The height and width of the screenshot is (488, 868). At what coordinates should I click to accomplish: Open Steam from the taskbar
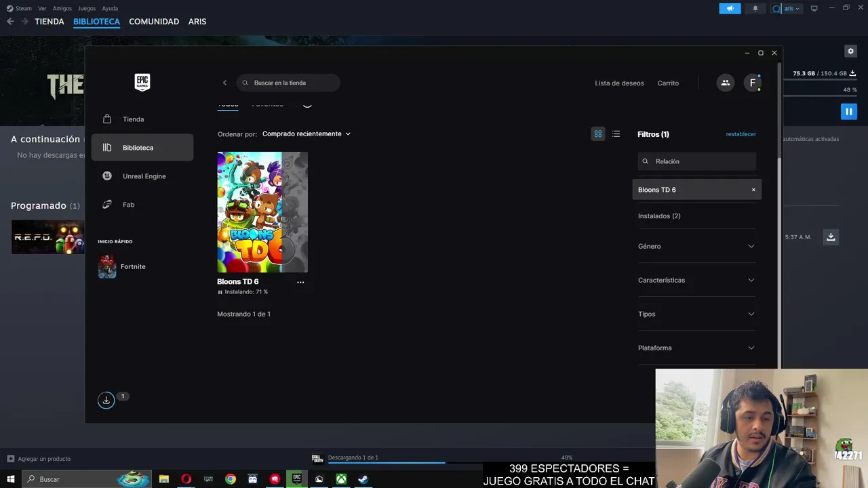[363, 479]
